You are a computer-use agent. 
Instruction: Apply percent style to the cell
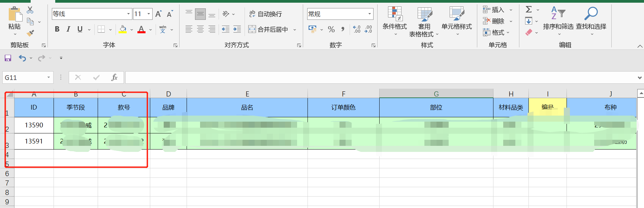331,29
